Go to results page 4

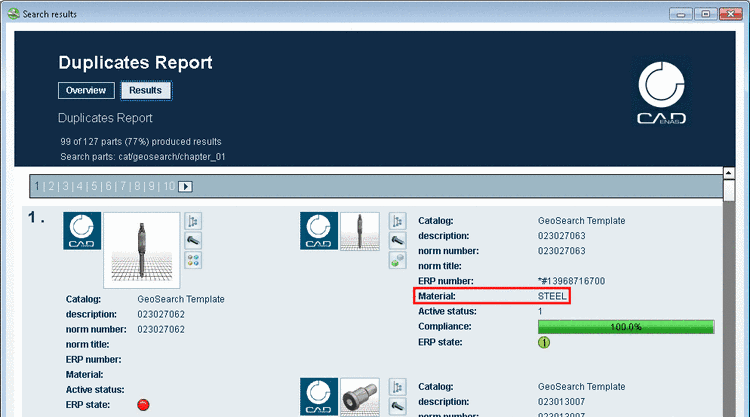79,186
